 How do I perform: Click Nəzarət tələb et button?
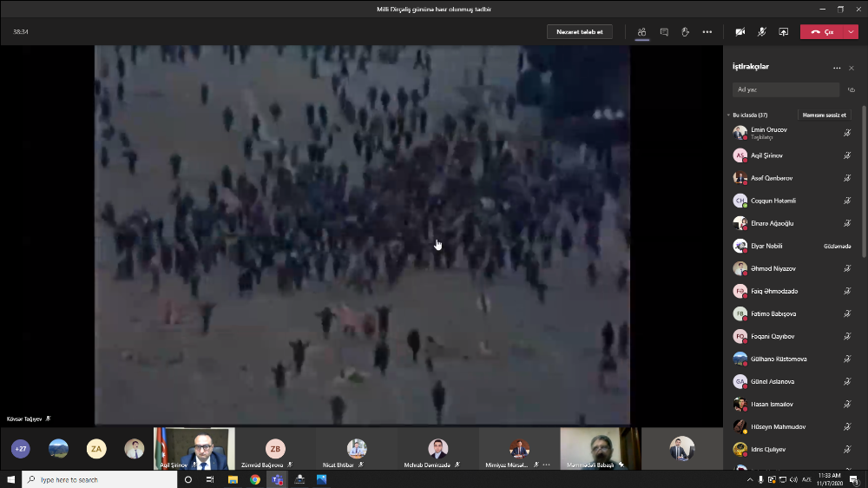pyautogui.click(x=580, y=32)
